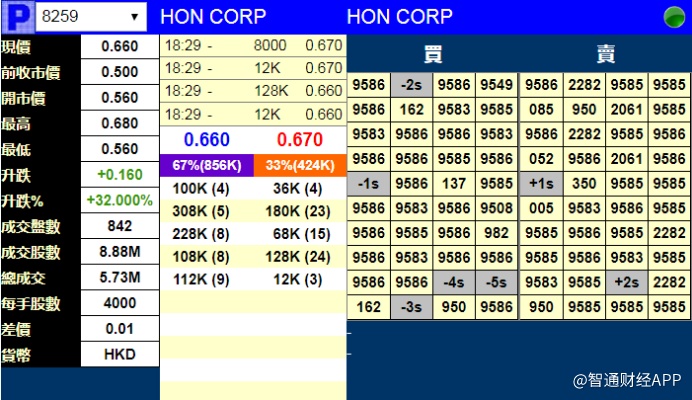692x400 pixels.
Task: Click the -1s spread marker cell
Action: tap(369, 184)
